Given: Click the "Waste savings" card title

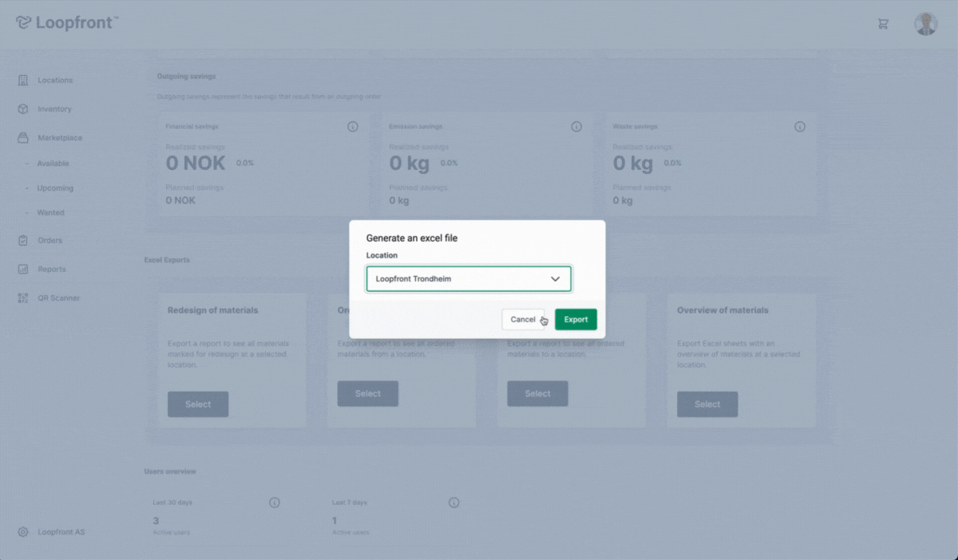Looking at the screenshot, I should pyautogui.click(x=636, y=126).
